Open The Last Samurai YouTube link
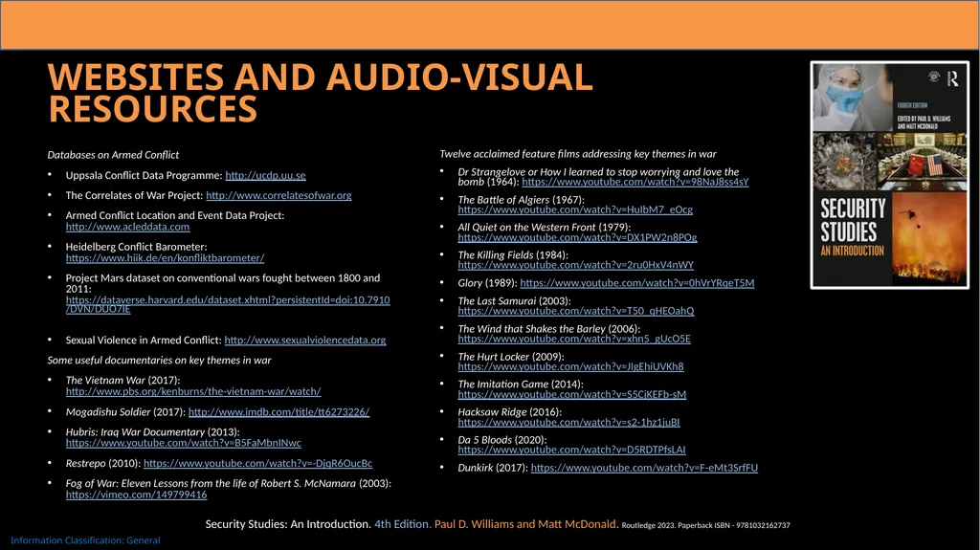980x550 pixels. pos(575,311)
